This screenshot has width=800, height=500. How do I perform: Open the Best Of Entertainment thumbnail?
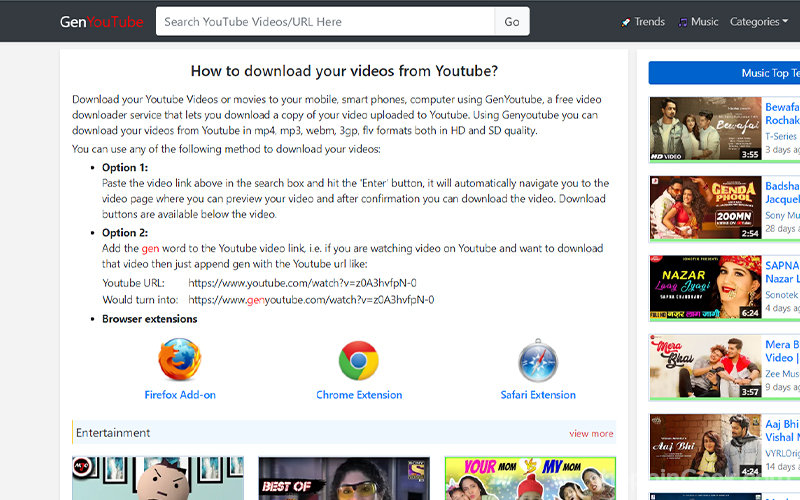[x=344, y=478]
